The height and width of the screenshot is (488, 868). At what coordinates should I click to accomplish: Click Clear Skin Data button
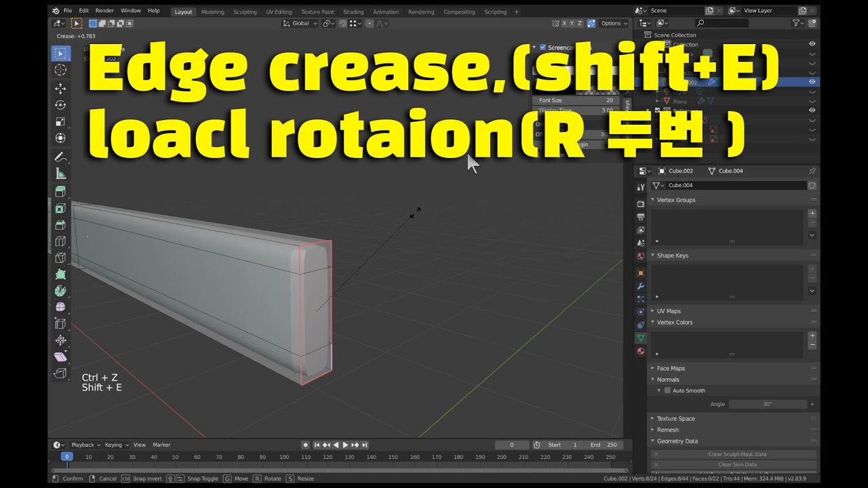[x=734, y=464]
